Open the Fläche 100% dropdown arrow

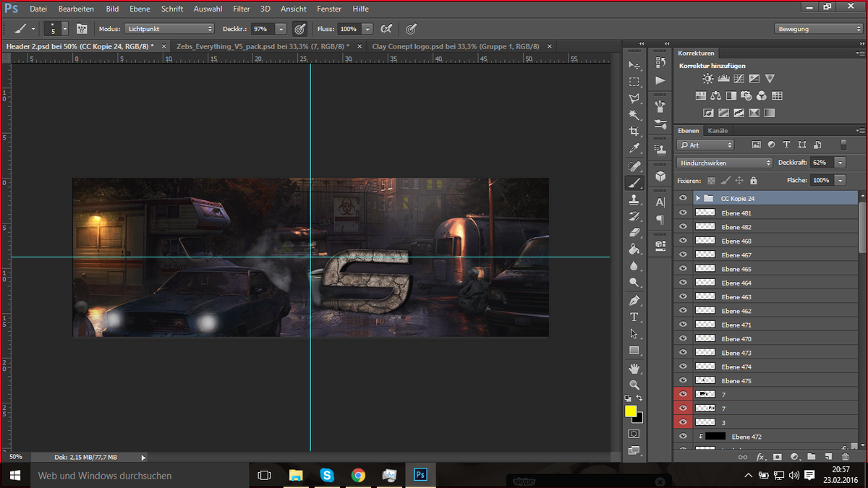coord(840,180)
